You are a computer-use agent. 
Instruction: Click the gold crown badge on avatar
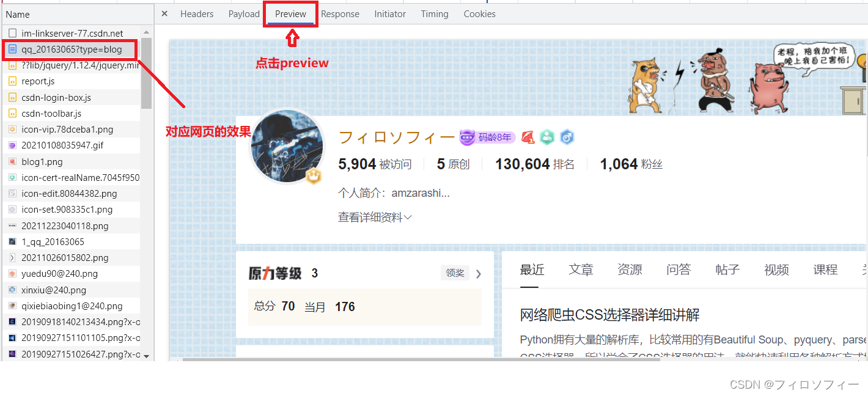pyautogui.click(x=314, y=177)
